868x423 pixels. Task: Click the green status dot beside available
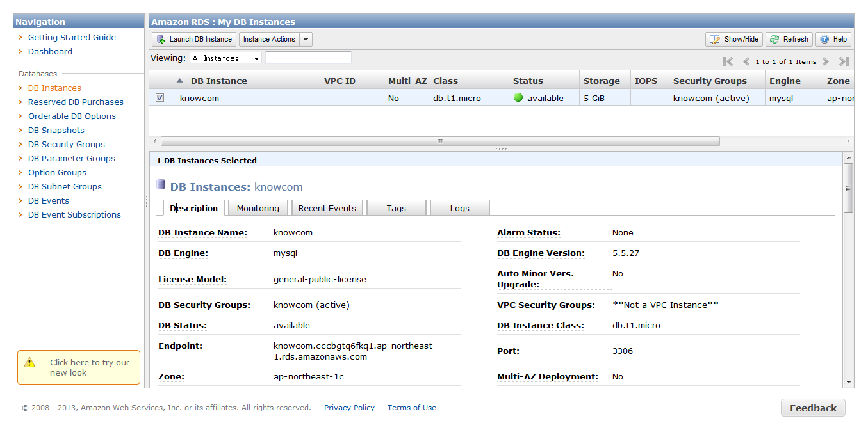pyautogui.click(x=518, y=98)
